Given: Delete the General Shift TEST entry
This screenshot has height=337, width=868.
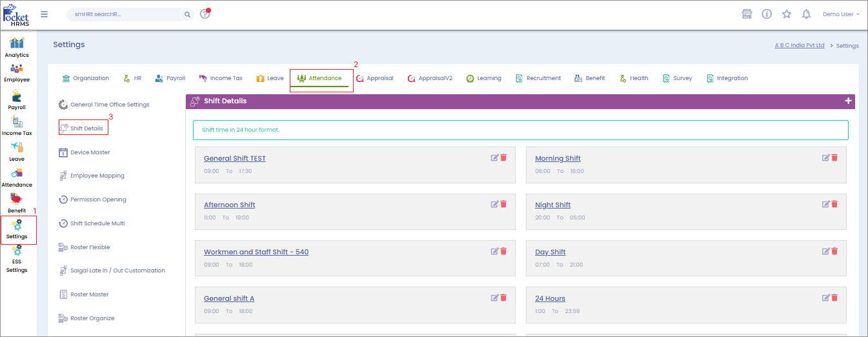Looking at the screenshot, I should pyautogui.click(x=503, y=158).
